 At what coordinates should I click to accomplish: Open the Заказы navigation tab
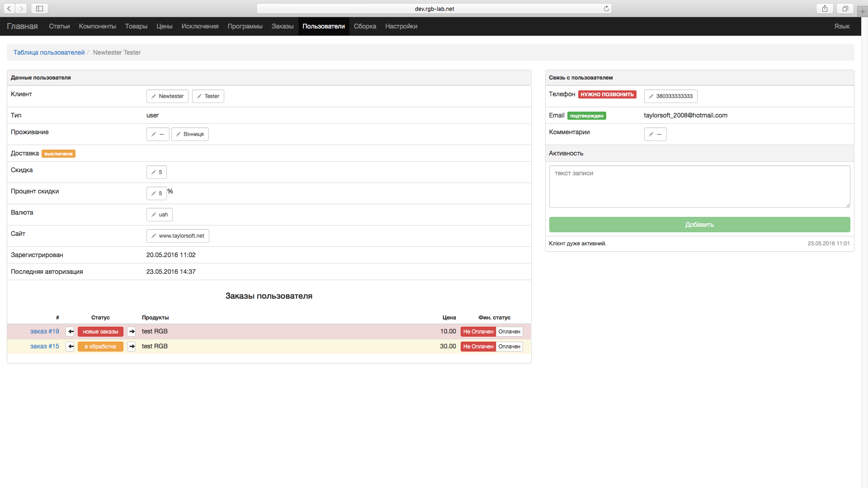coord(282,26)
